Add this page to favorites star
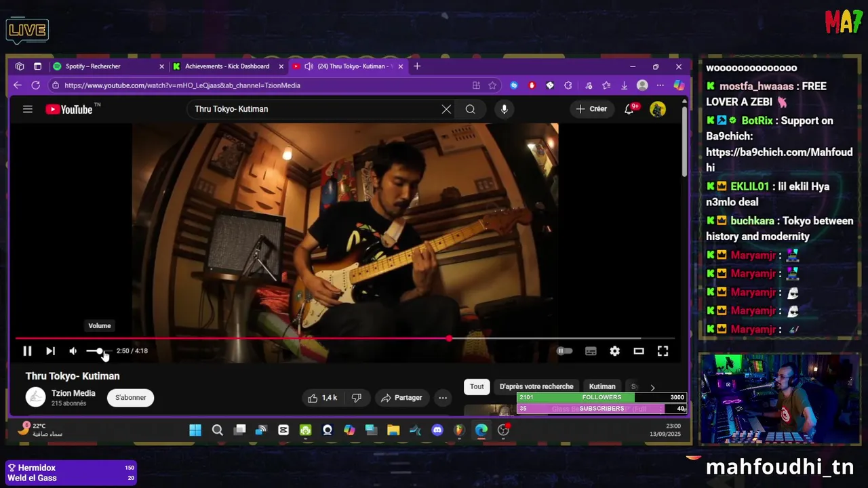This screenshot has width=868, height=488. click(x=492, y=85)
